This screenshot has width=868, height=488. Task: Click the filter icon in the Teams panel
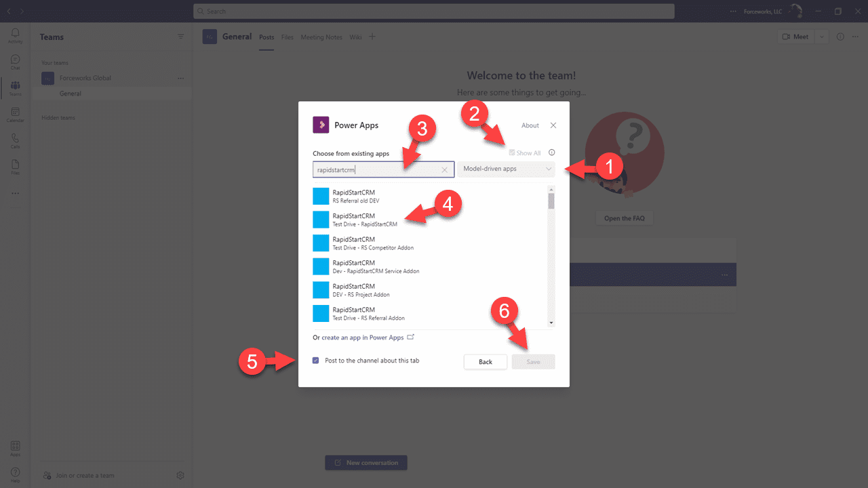click(x=180, y=37)
